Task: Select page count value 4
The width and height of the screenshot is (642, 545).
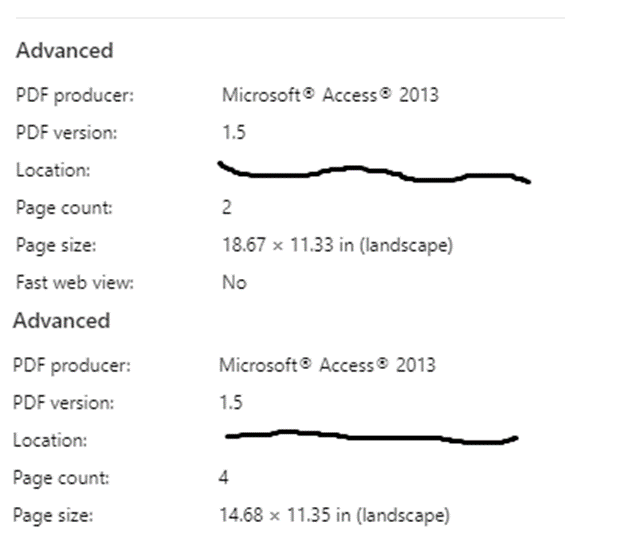Action: pos(224,477)
